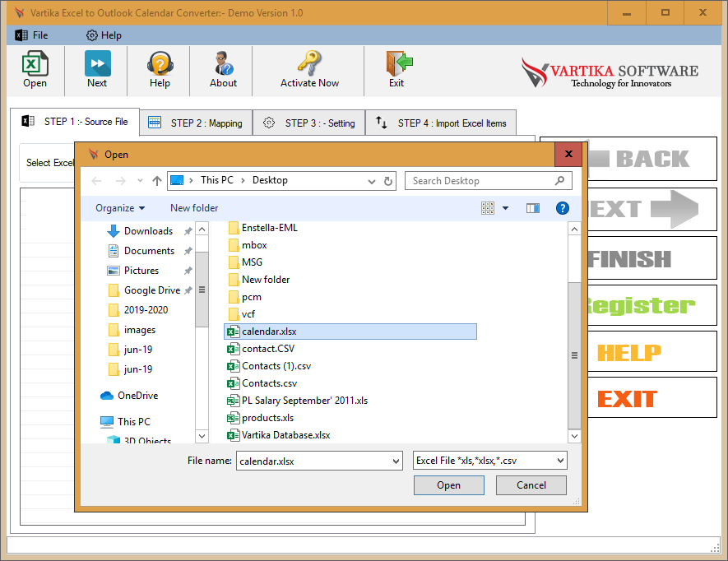The image size is (728, 561).
Task: Click the Open button in dialog
Action: [448, 485]
